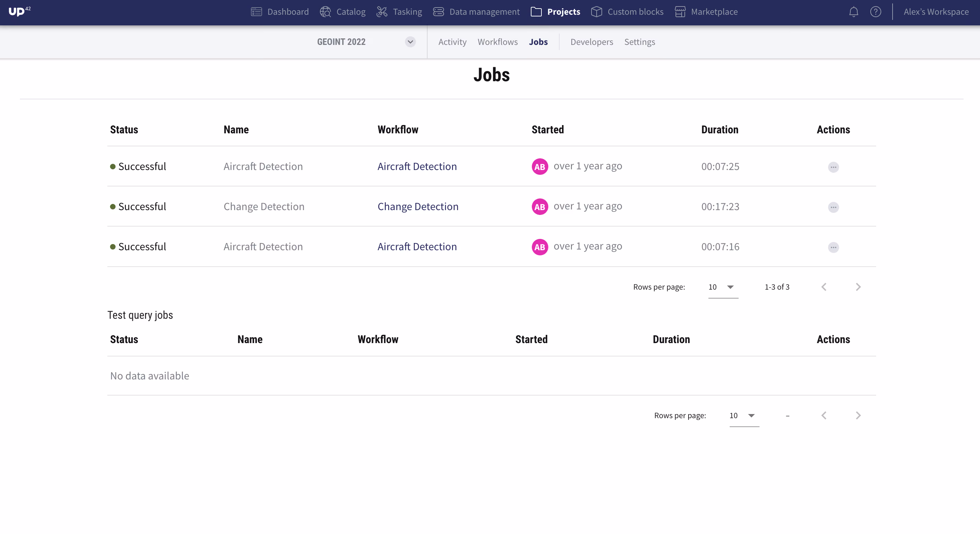Image resolution: width=980 pixels, height=534 pixels.
Task: Click the Data management storage icon
Action: click(x=438, y=12)
